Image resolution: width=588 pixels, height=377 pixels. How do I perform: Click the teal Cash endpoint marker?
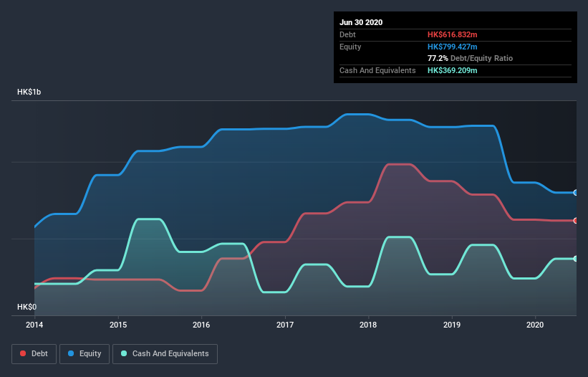pos(576,259)
